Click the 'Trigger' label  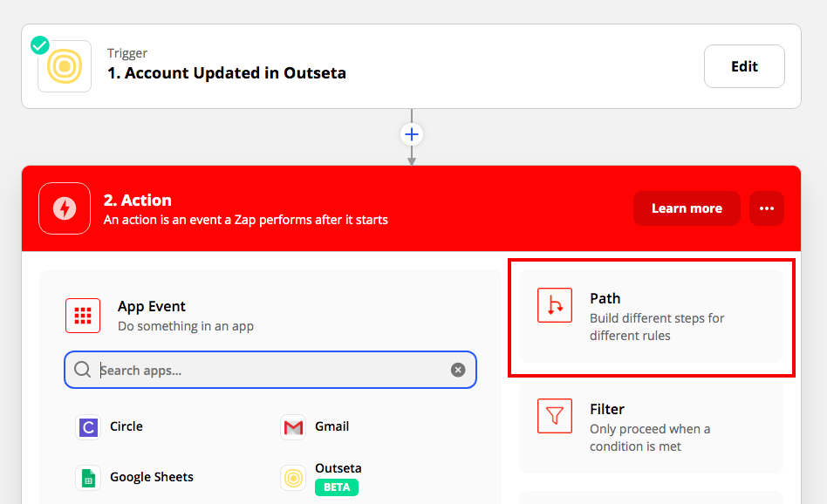click(127, 53)
